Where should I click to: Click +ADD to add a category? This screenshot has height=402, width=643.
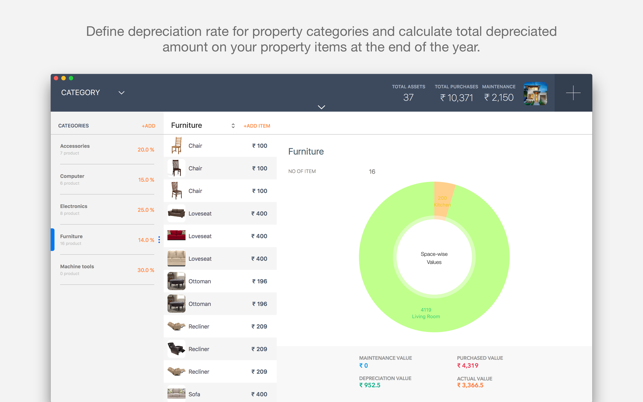pyautogui.click(x=148, y=126)
